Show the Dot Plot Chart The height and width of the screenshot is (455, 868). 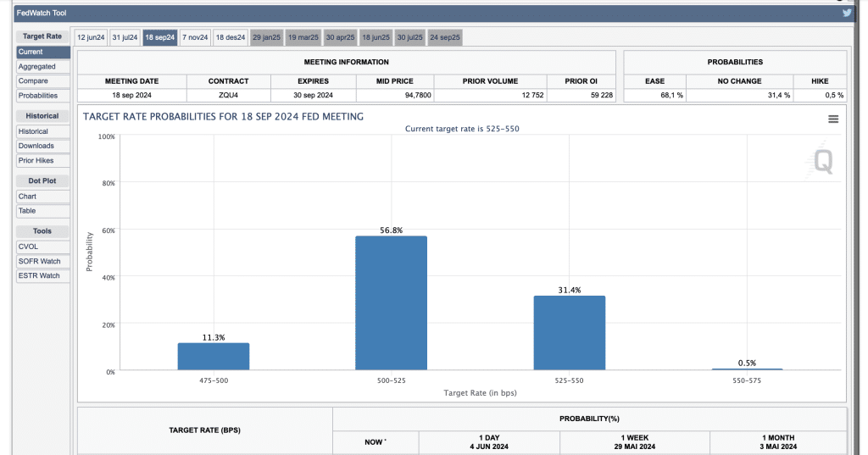click(43, 197)
